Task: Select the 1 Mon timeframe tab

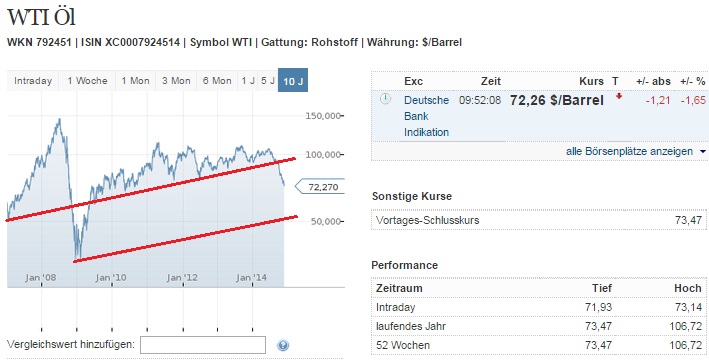Action: [x=135, y=81]
